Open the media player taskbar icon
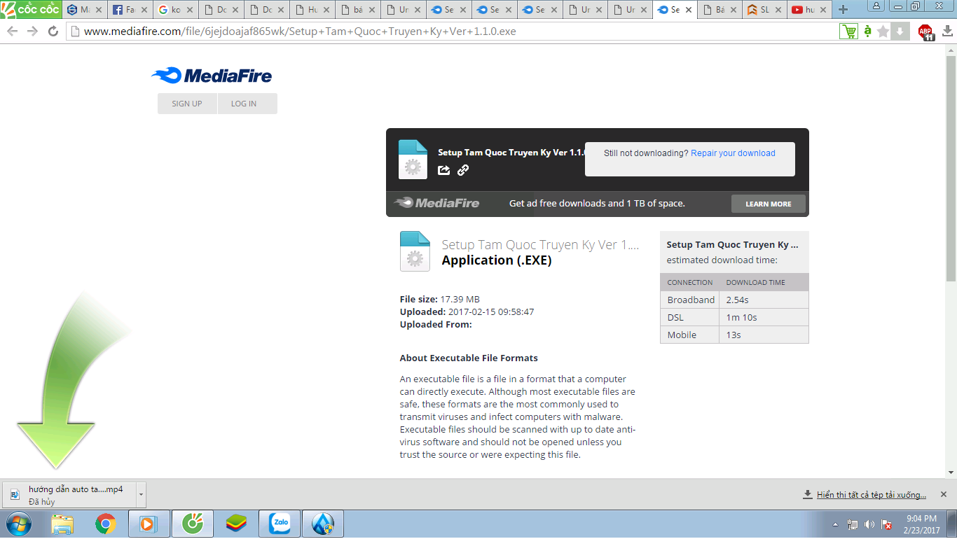 click(x=149, y=524)
